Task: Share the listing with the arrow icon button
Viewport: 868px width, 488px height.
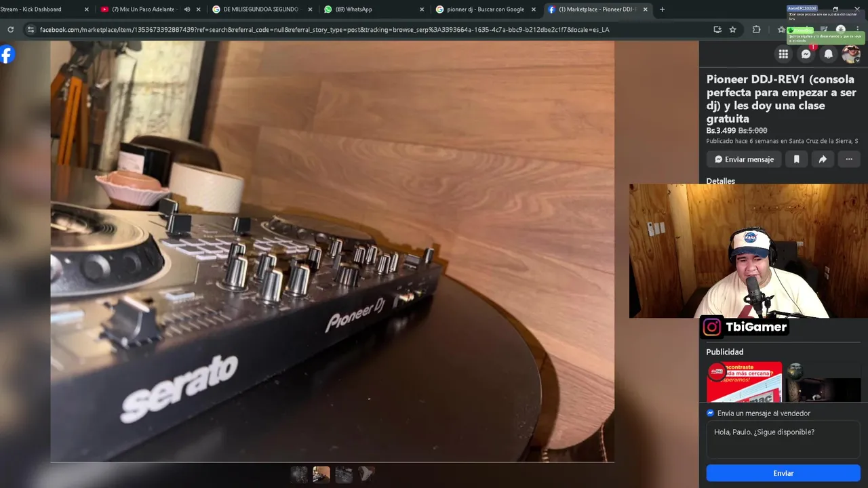Action: click(x=823, y=159)
